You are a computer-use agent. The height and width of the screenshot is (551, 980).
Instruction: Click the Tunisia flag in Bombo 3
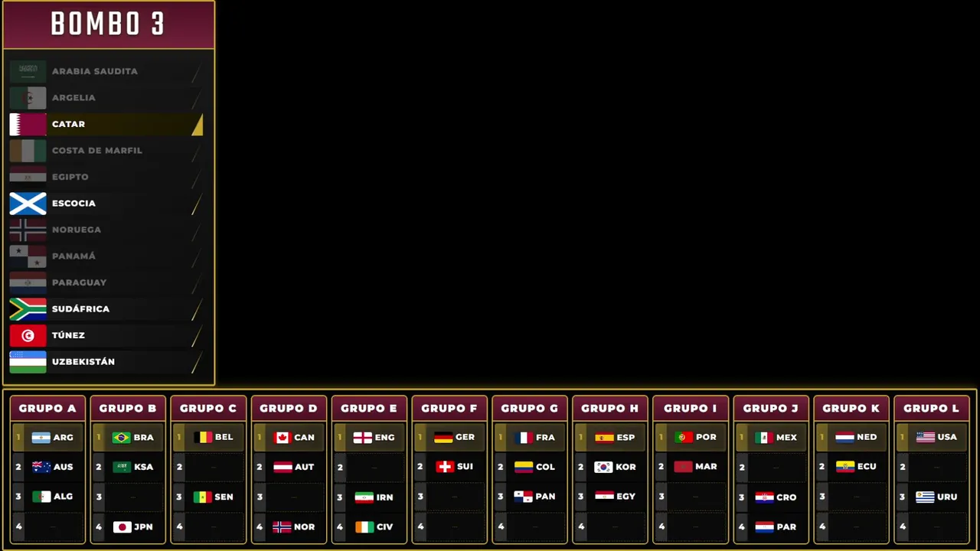[28, 335]
